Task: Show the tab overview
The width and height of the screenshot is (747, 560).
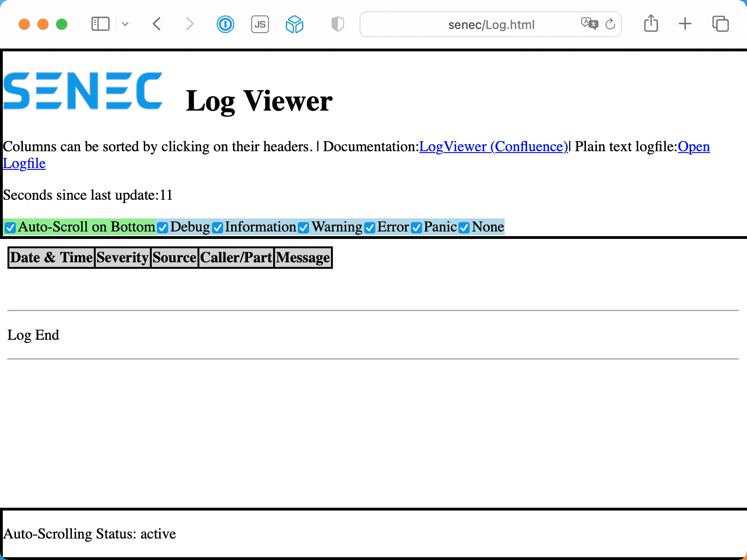Action: [x=720, y=23]
